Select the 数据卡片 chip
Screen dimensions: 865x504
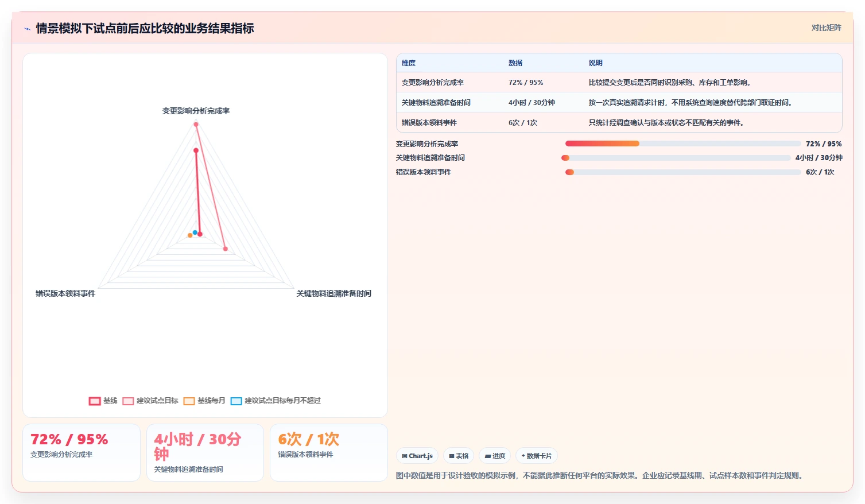(537, 456)
